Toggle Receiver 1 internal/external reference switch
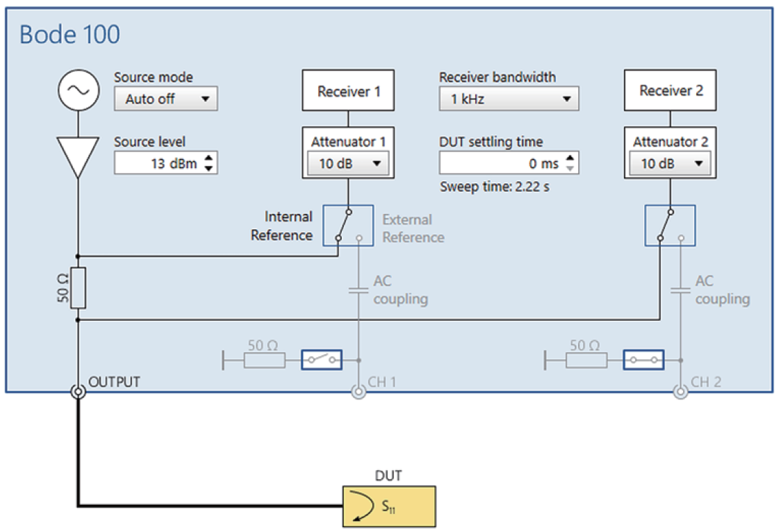The image size is (781, 532). [348, 226]
